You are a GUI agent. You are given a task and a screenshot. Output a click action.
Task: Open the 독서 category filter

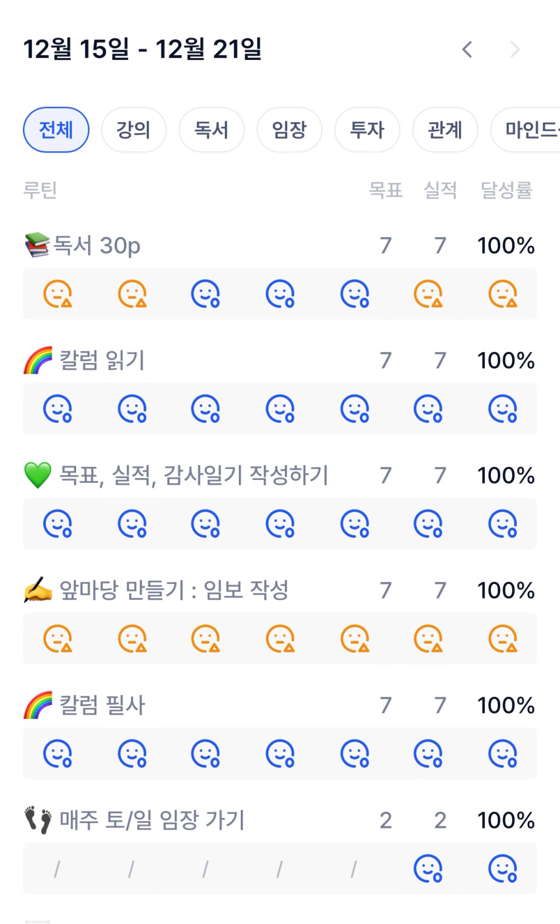point(212,129)
